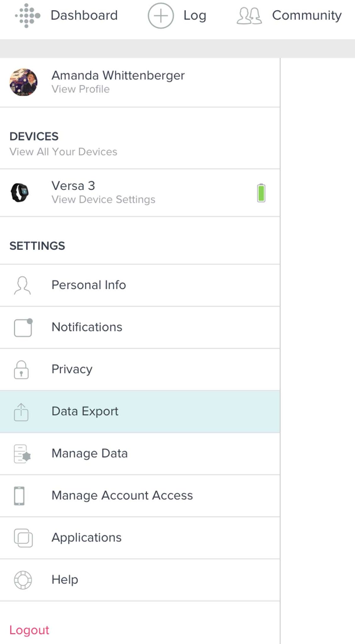Click the Manage Account Access phone icon
Image resolution: width=355 pixels, height=644 pixels.
20,496
